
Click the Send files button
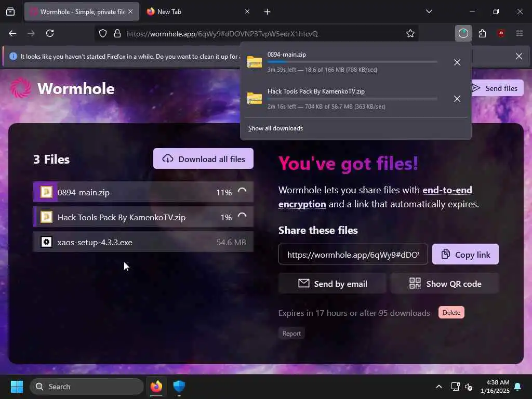[495, 88]
